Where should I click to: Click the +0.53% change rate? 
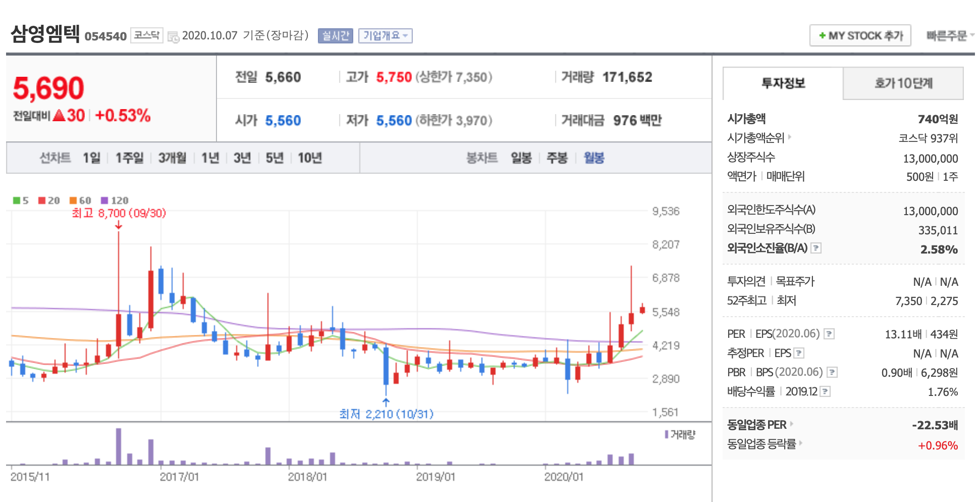123,116
